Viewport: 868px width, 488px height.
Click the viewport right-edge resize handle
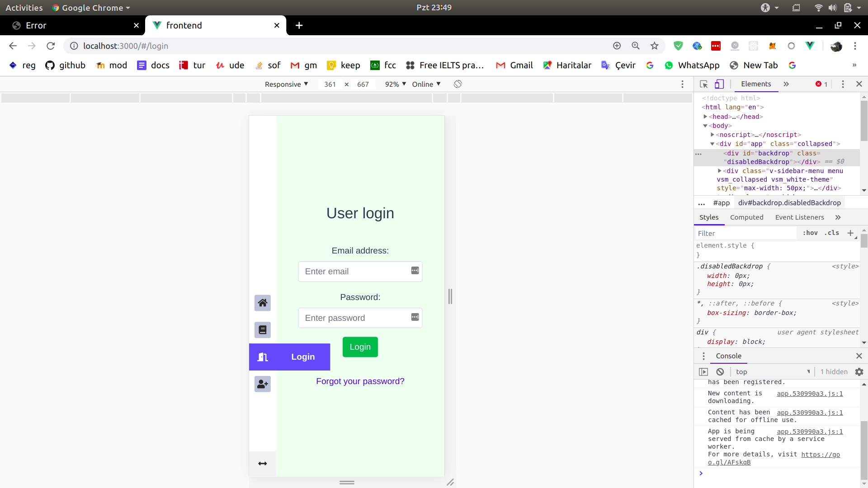tap(450, 296)
